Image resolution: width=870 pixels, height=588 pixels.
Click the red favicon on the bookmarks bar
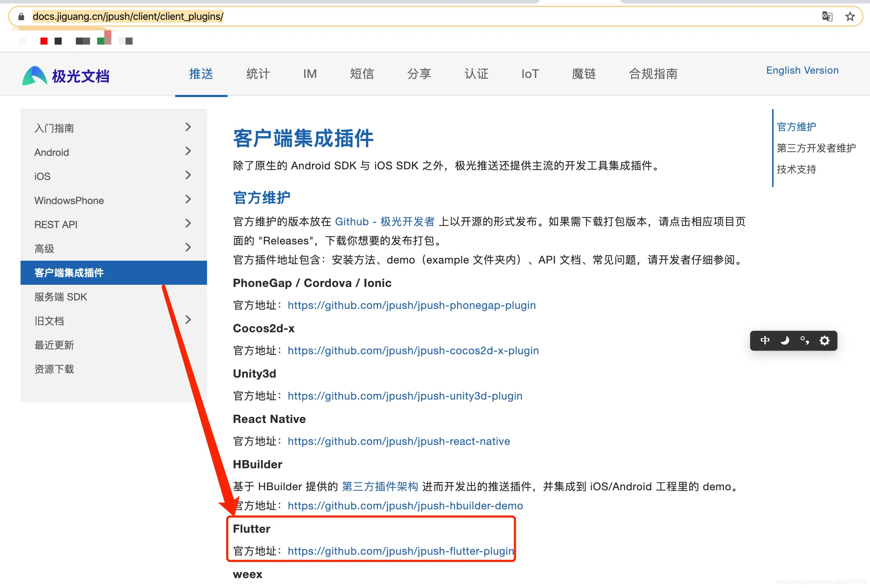(x=43, y=41)
